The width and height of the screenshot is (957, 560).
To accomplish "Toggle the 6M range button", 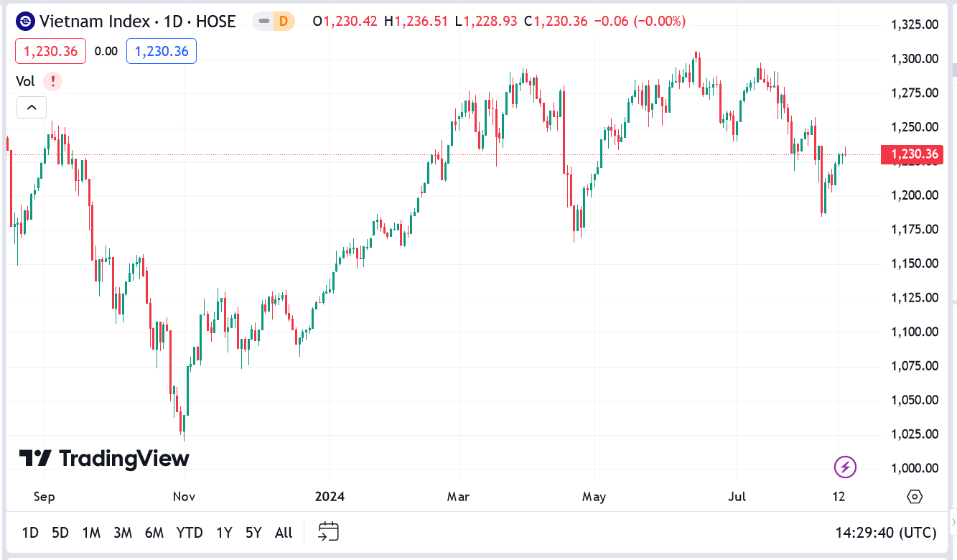I will (154, 533).
